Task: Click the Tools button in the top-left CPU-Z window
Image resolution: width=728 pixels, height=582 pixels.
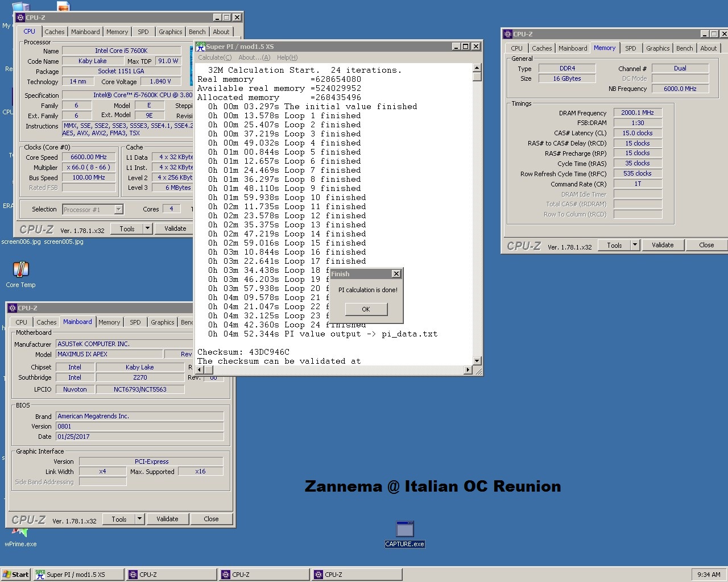Action: (127, 228)
